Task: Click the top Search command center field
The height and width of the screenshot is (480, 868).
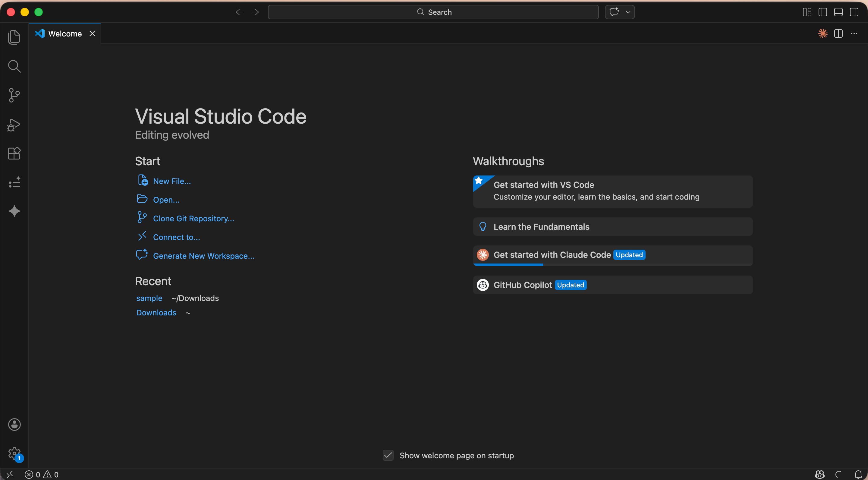Action: click(x=433, y=12)
